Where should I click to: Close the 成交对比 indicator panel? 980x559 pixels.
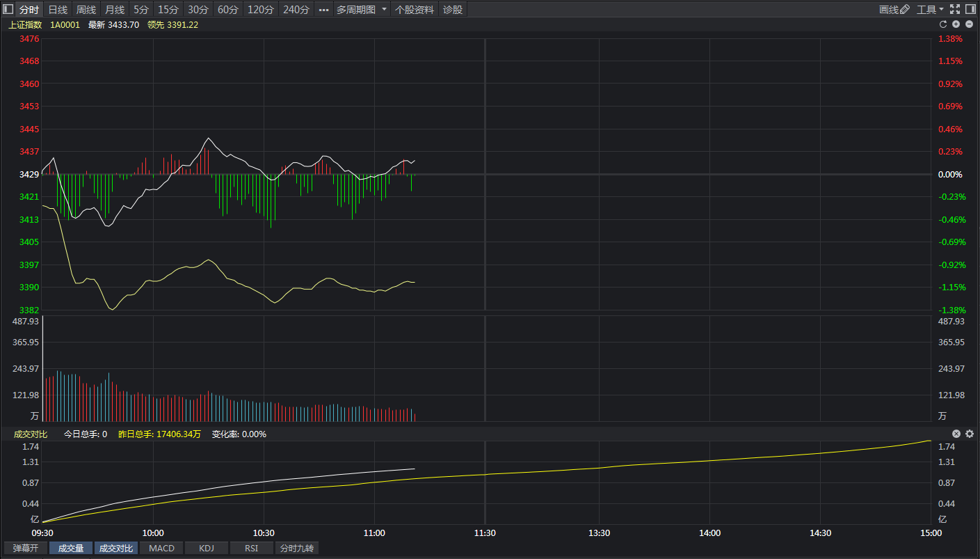(956, 434)
